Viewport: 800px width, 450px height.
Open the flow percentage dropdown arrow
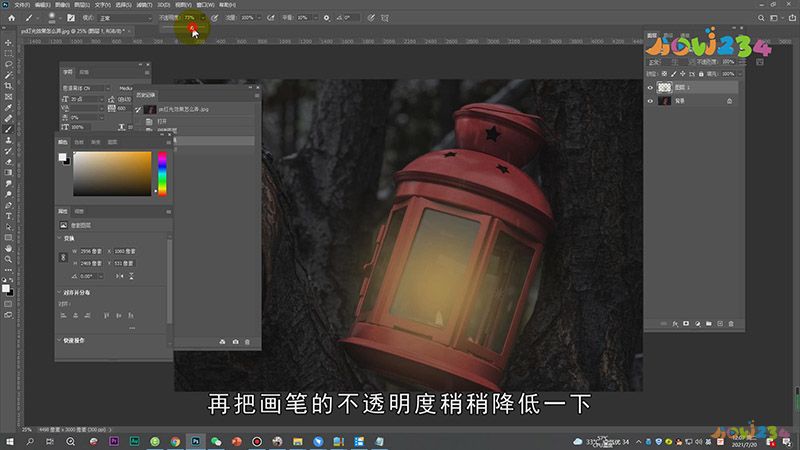[x=259, y=18]
